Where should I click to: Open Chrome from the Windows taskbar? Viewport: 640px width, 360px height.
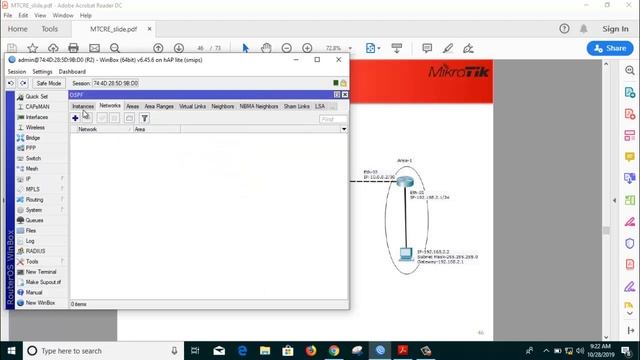[334, 351]
